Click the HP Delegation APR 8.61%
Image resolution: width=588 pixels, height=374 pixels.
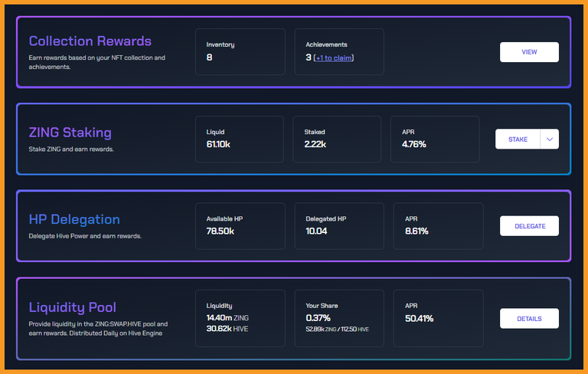(x=416, y=231)
